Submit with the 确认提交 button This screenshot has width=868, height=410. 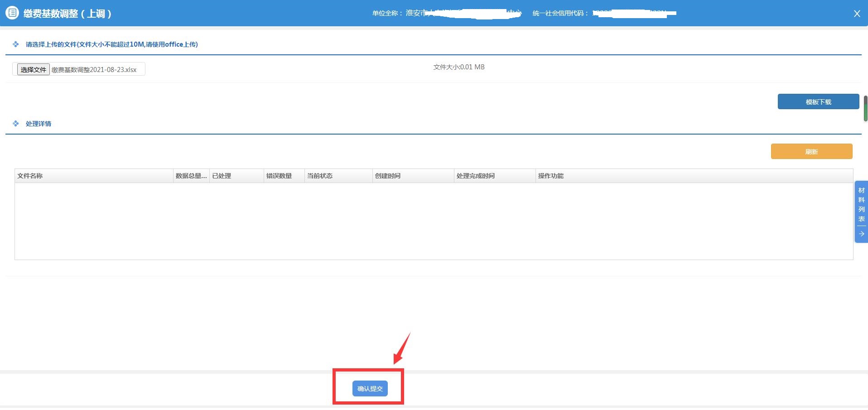[x=370, y=389]
